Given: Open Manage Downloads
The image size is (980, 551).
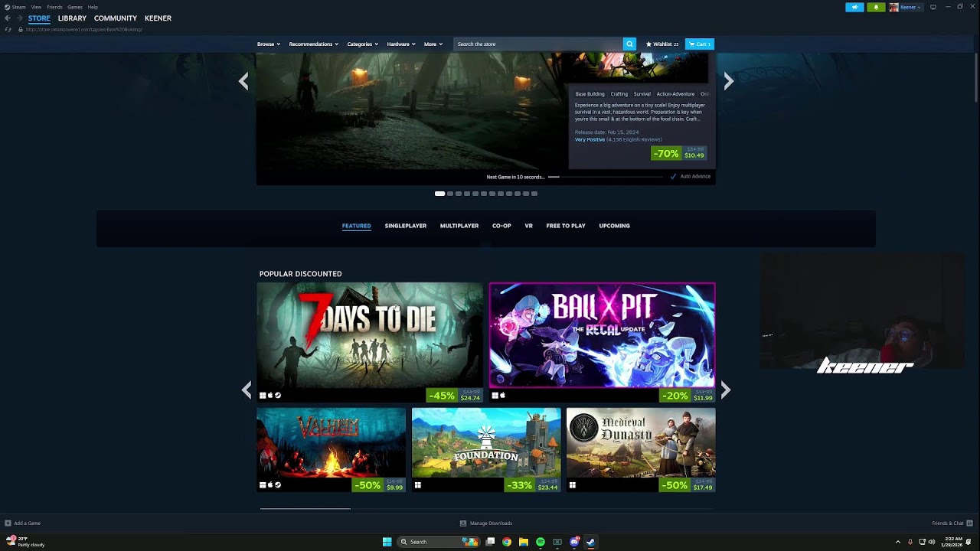Looking at the screenshot, I should 486,523.
